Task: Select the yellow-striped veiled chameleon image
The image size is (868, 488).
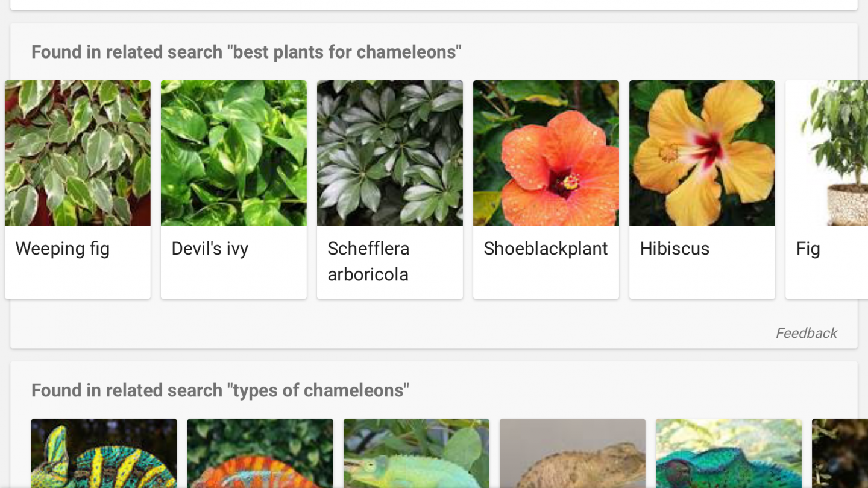Action: (104, 453)
